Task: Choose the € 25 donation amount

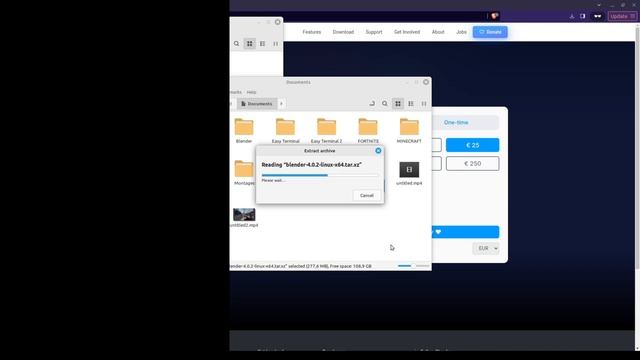Action: click(472, 145)
